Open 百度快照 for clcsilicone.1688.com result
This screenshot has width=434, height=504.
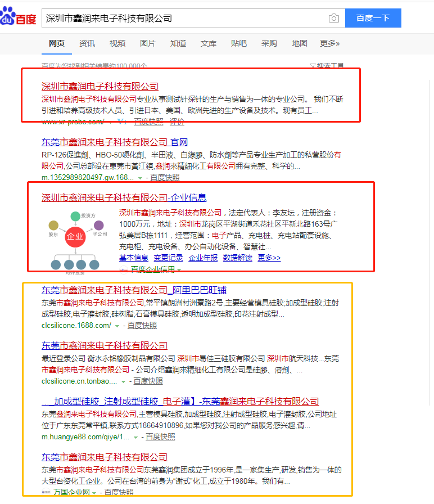[142, 326]
